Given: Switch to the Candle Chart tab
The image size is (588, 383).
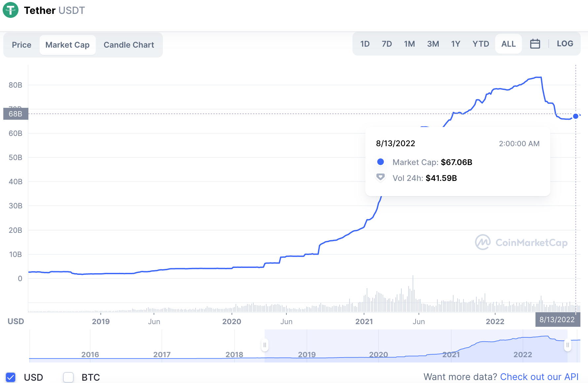Looking at the screenshot, I should 129,45.
